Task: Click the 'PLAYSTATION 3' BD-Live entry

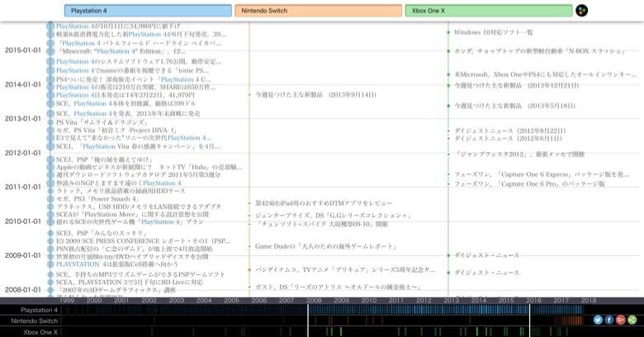Action: coord(130,282)
